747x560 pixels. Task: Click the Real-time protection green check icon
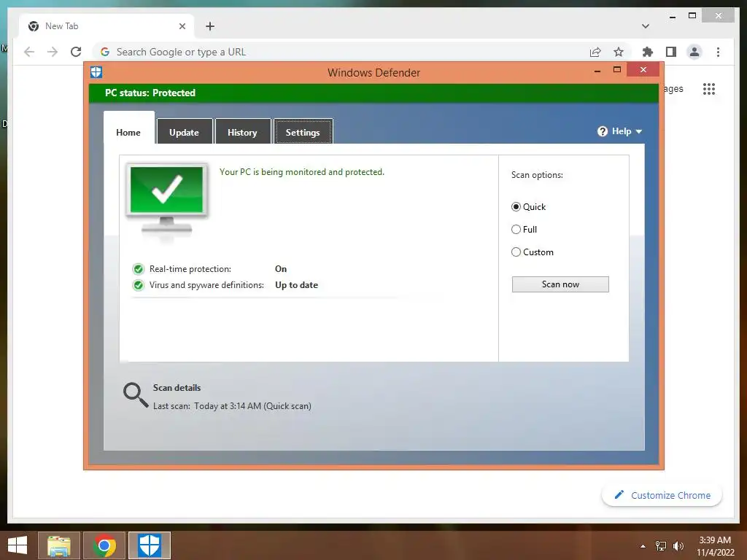point(138,269)
